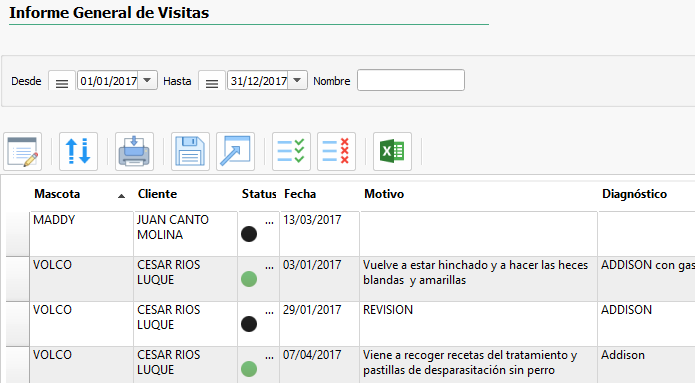Click the sort order arrows icon
This screenshot has width=695, height=383.
tap(78, 152)
